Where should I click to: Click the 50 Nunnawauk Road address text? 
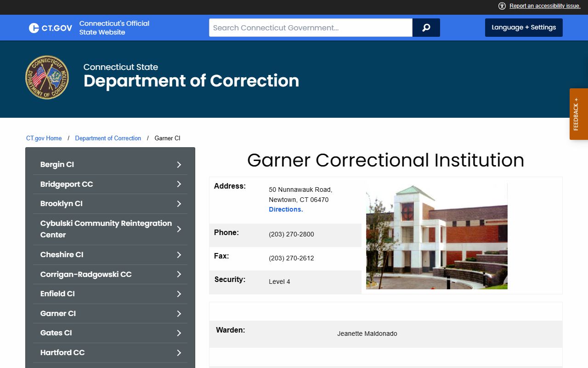click(300, 190)
